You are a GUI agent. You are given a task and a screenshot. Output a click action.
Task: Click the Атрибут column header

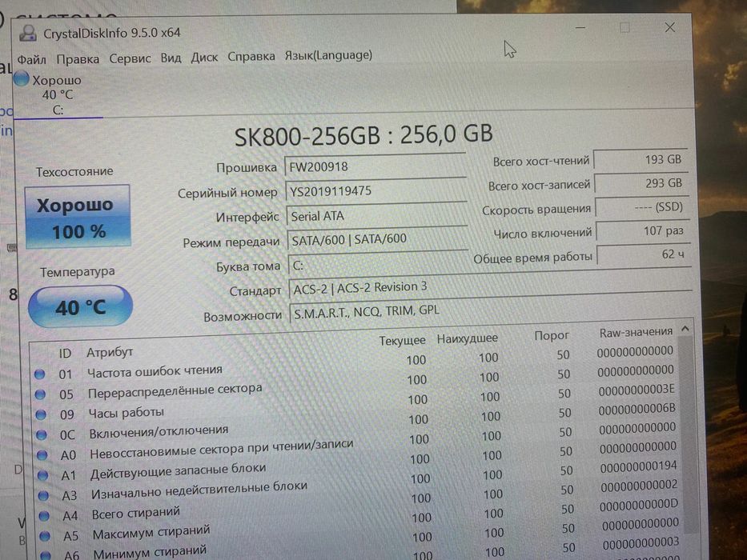tap(110, 352)
